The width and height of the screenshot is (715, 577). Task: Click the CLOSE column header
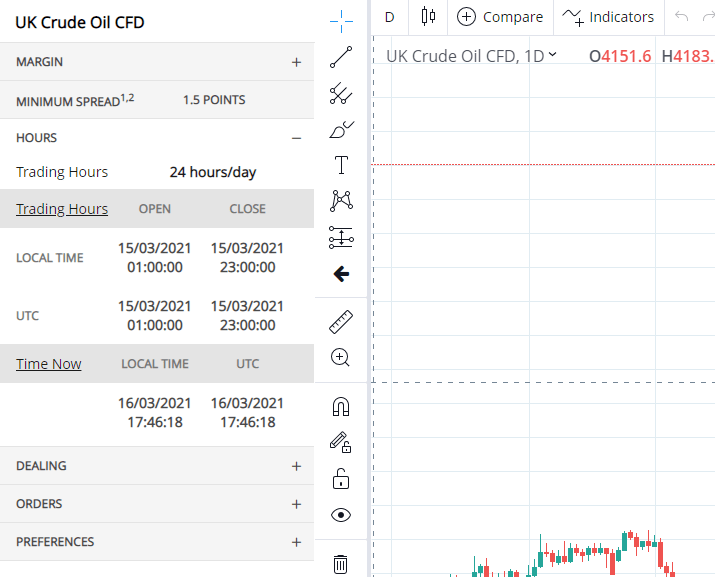pos(248,209)
